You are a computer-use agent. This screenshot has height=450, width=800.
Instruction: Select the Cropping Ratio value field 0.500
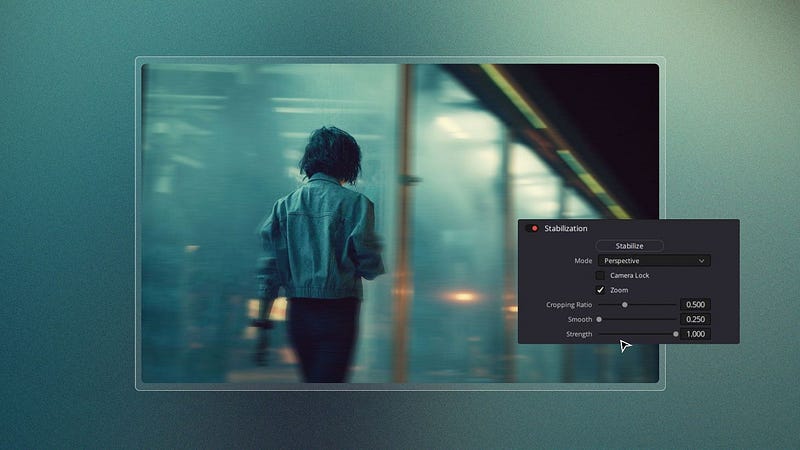[695, 305]
